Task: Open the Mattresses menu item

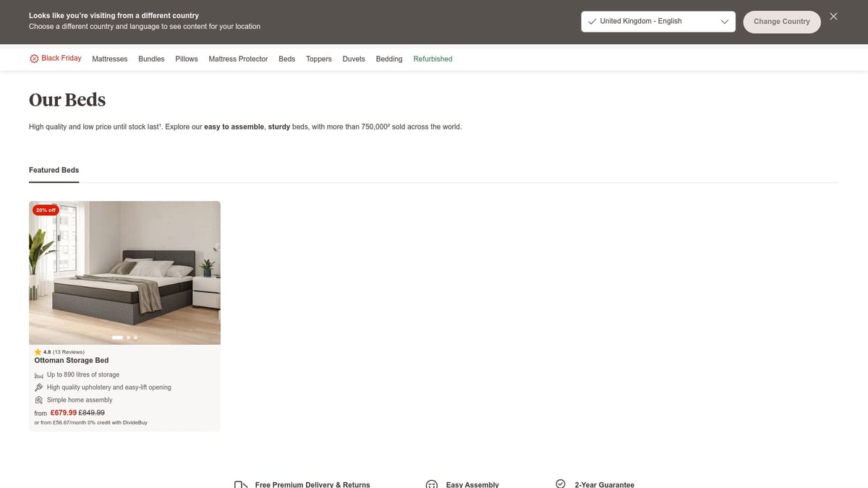Action: [x=110, y=59]
